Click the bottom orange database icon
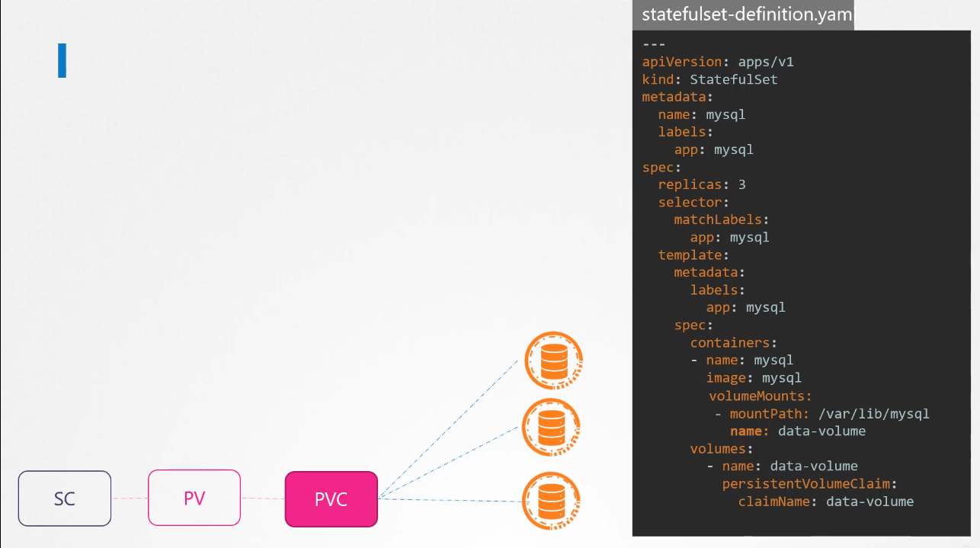The width and height of the screenshot is (980, 548). click(551, 501)
